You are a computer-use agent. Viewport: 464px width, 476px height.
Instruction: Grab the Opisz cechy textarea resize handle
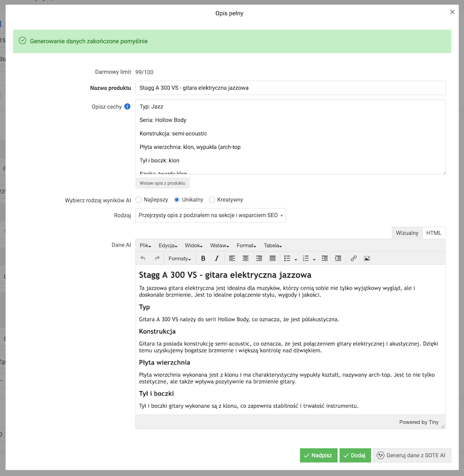click(x=444, y=172)
